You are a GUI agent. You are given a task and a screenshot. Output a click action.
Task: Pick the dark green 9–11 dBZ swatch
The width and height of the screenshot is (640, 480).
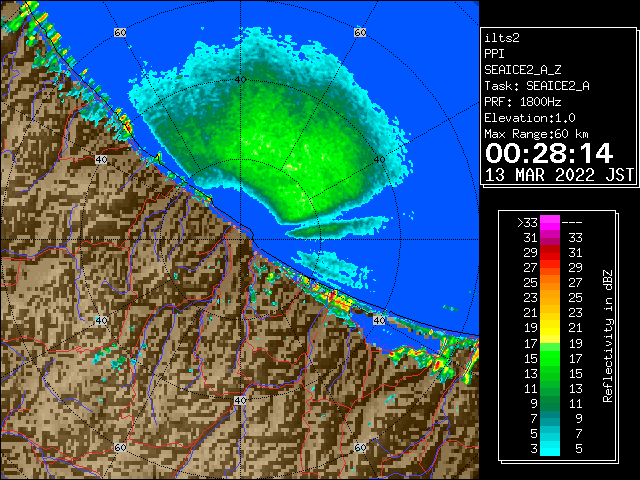(x=549, y=403)
